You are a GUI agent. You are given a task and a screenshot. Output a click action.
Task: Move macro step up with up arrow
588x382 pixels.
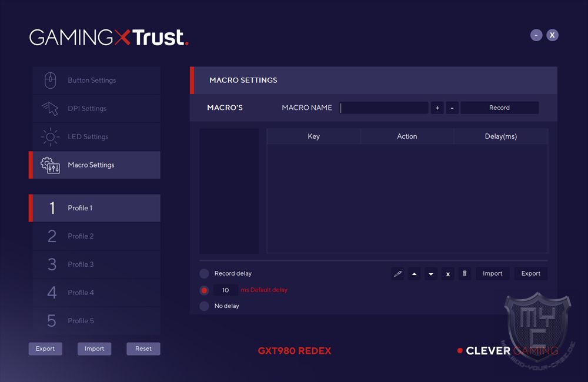click(x=414, y=274)
